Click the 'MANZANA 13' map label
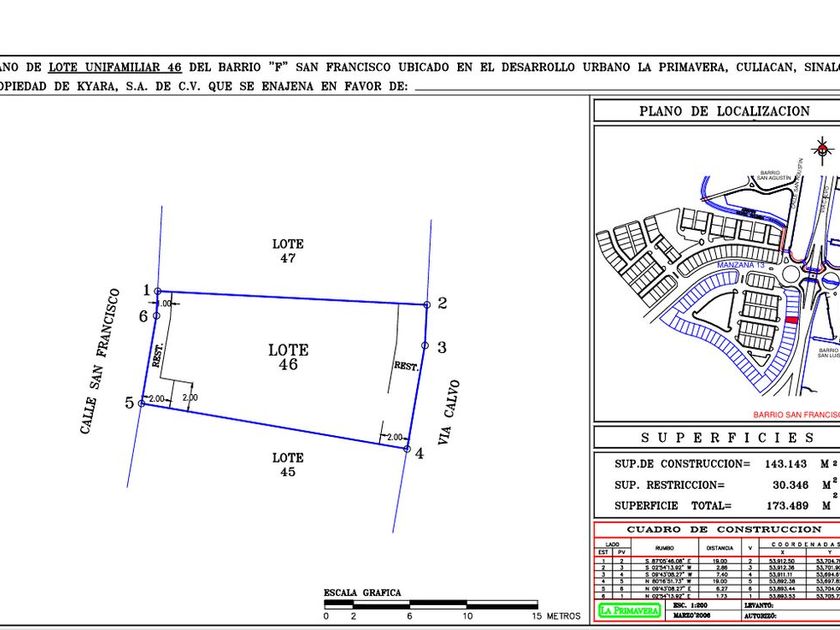The width and height of the screenshot is (840, 630). pos(741,265)
